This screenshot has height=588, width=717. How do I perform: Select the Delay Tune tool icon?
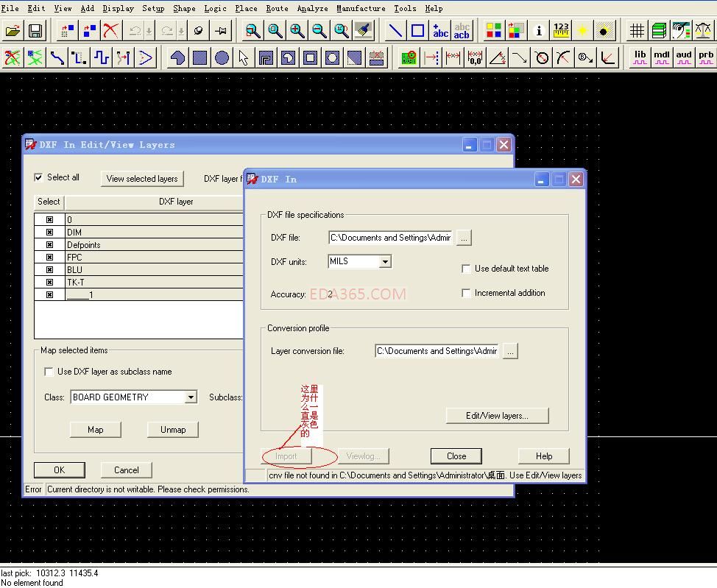101,57
